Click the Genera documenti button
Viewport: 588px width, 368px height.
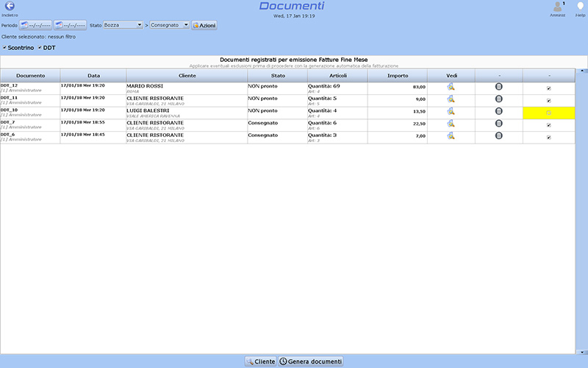coord(311,361)
